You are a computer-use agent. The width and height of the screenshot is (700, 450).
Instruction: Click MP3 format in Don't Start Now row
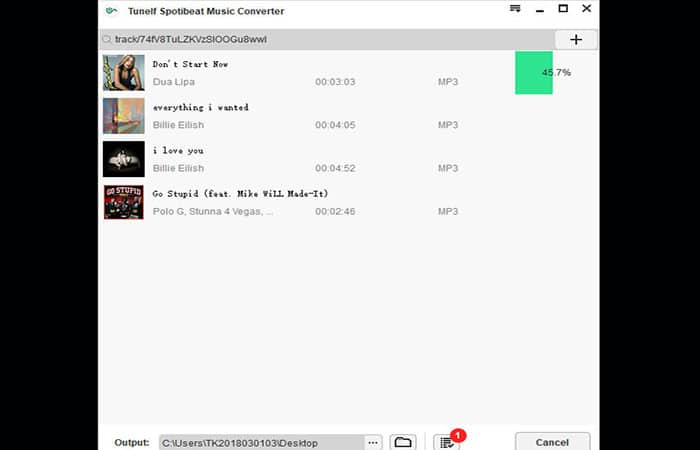click(448, 82)
